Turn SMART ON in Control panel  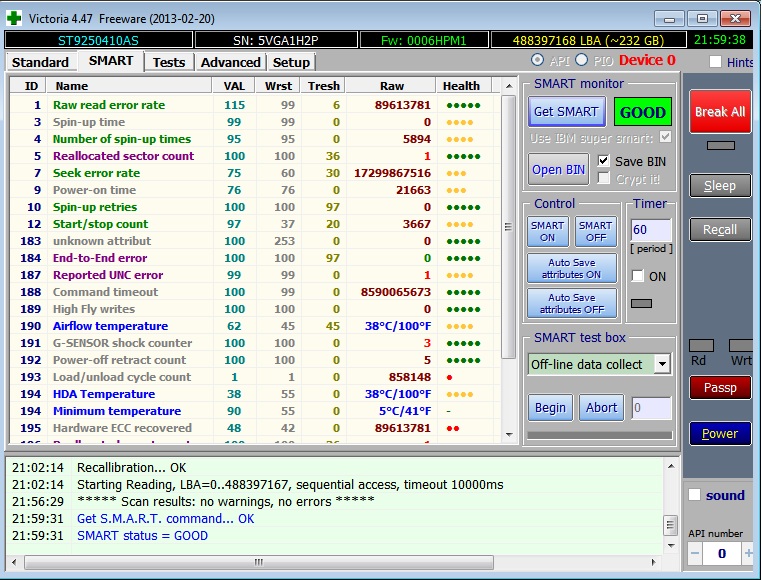[x=547, y=232]
